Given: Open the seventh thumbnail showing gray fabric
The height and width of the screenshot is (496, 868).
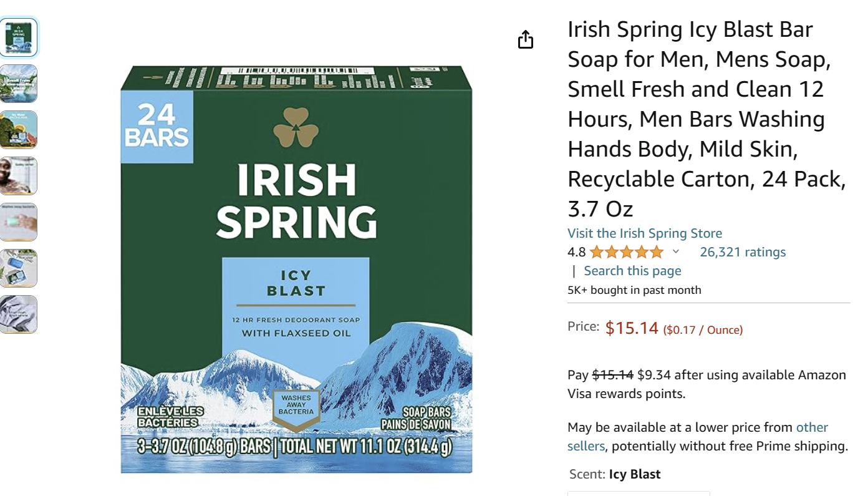Looking at the screenshot, I should point(19,314).
